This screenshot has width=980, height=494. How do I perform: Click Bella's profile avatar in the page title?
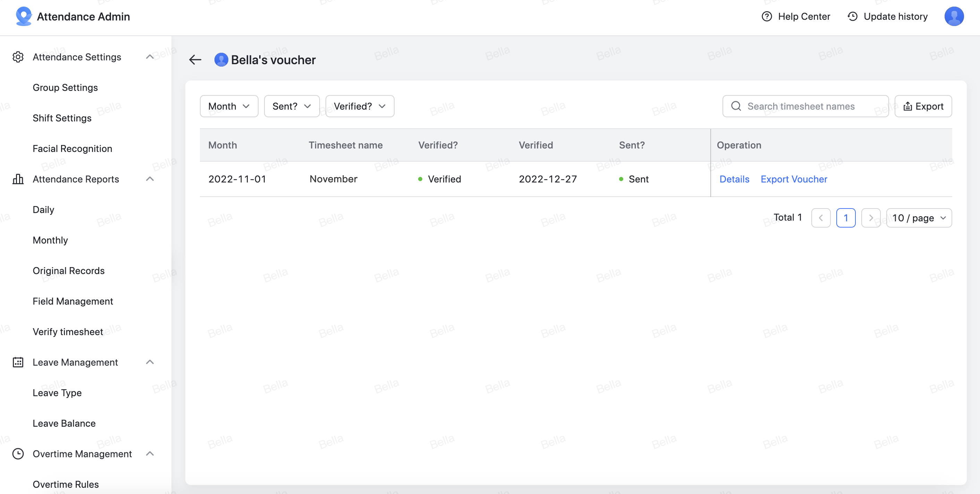[x=221, y=59]
